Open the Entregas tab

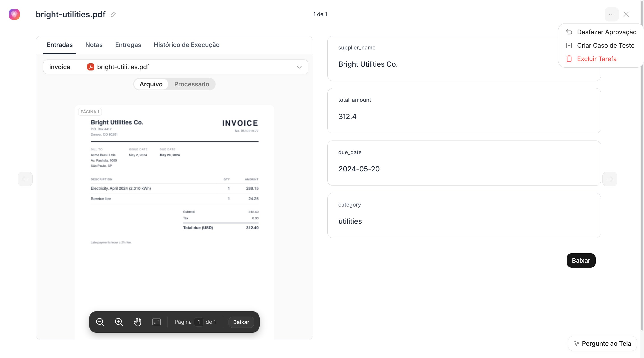coord(128,45)
